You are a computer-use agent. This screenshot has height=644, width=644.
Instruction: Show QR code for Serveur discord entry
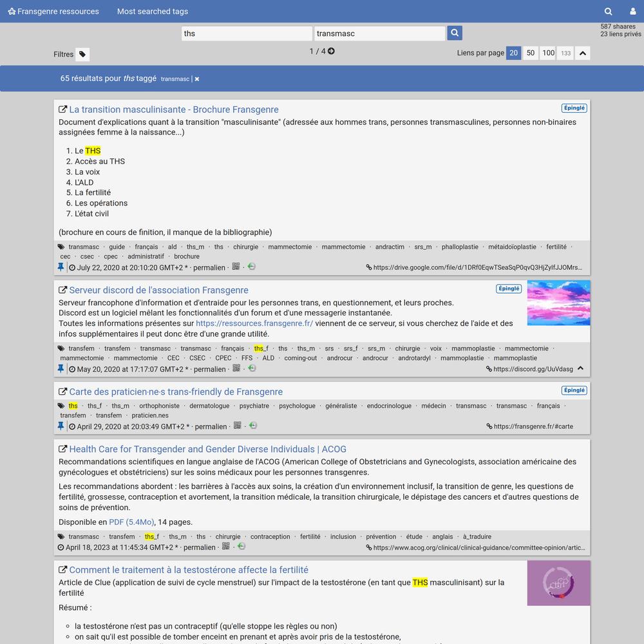point(236,368)
